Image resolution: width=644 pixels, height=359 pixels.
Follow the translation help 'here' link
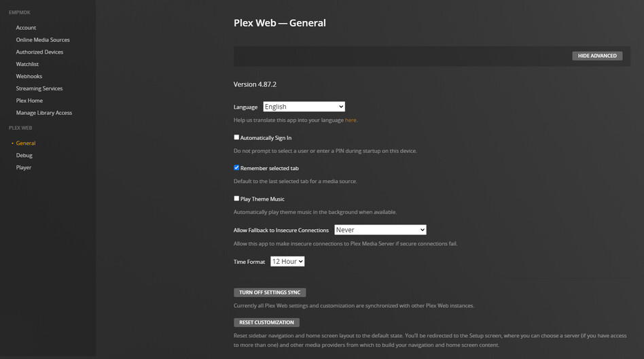(x=350, y=120)
